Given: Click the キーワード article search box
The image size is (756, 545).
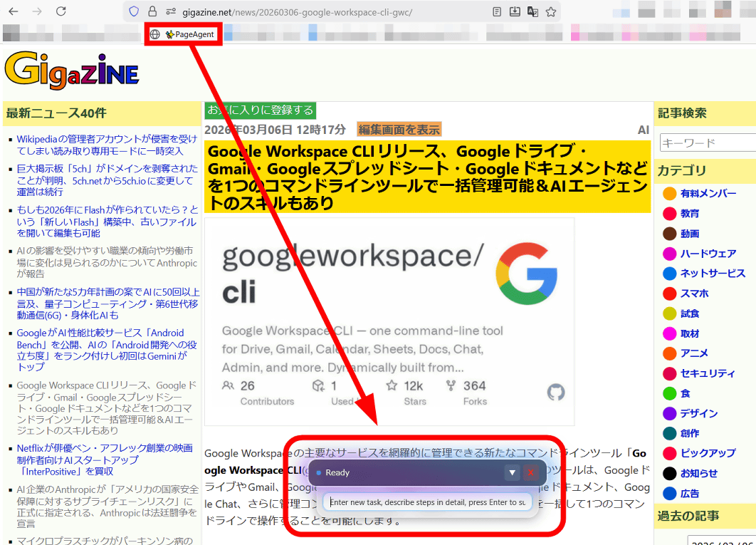Looking at the screenshot, I should (x=707, y=142).
